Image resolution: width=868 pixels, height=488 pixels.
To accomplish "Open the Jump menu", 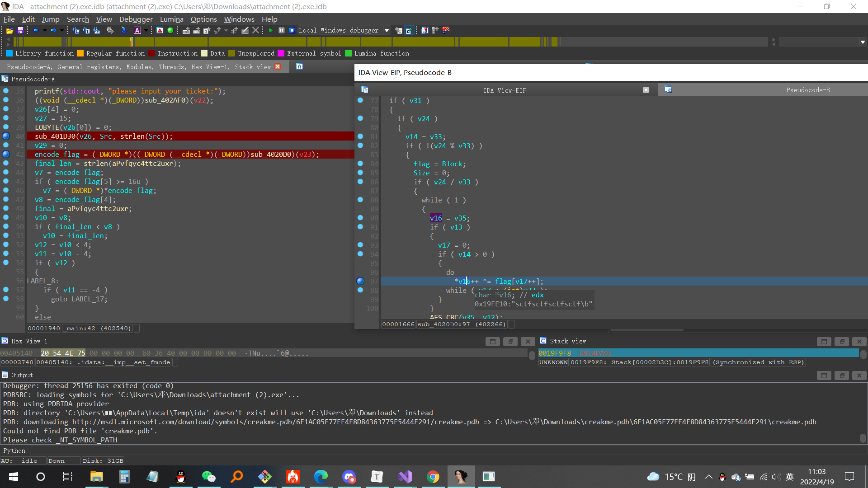I will [x=51, y=19].
